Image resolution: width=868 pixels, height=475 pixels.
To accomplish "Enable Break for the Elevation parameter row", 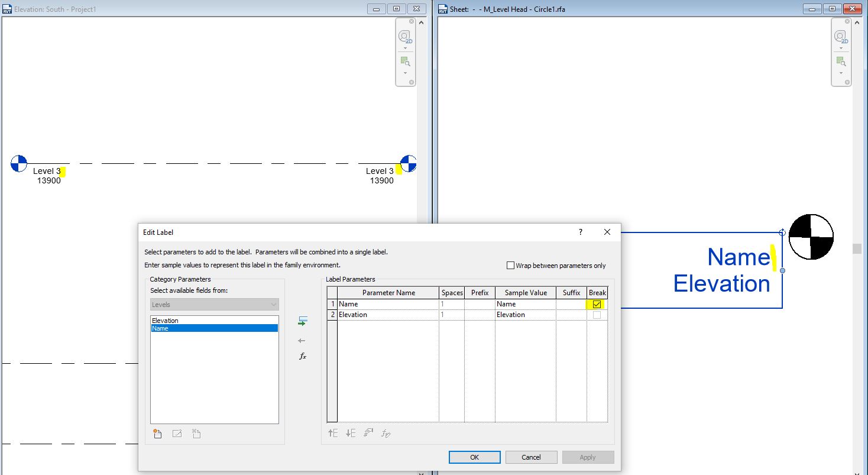I will click(597, 314).
